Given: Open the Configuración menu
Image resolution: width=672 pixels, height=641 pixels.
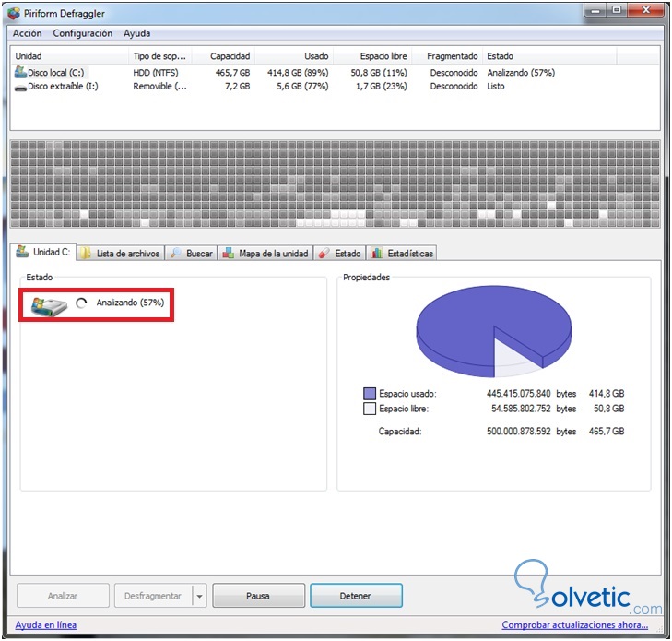Looking at the screenshot, I should click(x=83, y=33).
